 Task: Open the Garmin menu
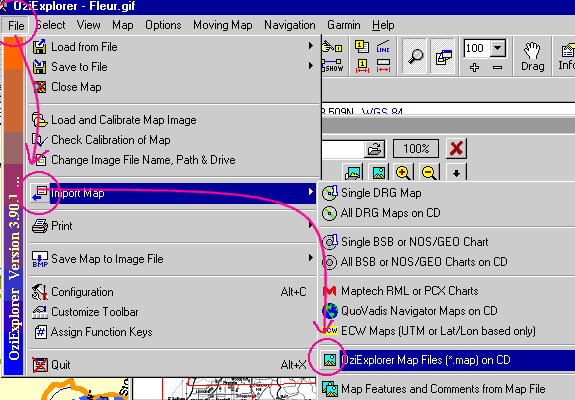pyautogui.click(x=344, y=25)
